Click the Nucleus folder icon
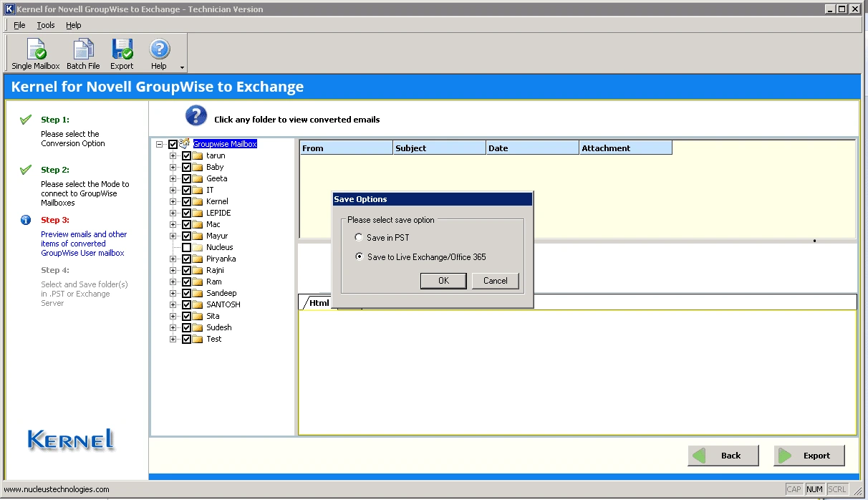Viewport: 868px width, 500px height. point(198,247)
